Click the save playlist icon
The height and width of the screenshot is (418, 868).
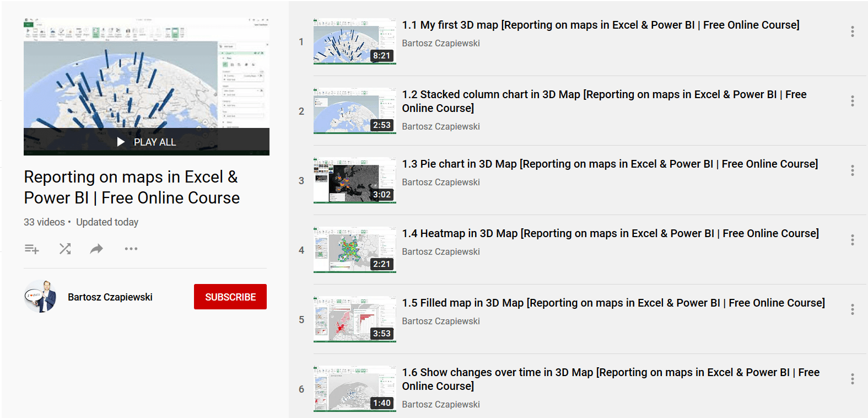(x=32, y=249)
